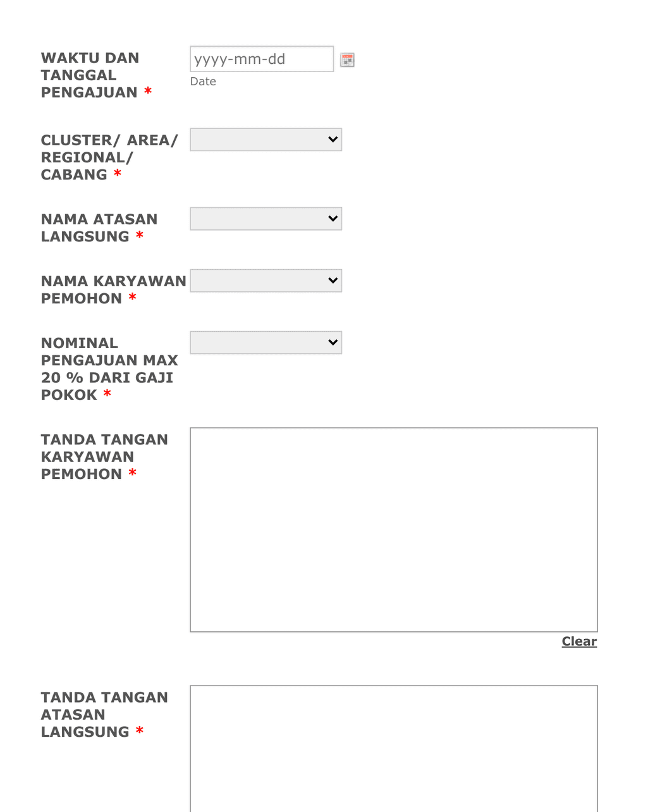Focus the date field before typing a date
Viewport: 660px width, 812px height.
click(261, 59)
